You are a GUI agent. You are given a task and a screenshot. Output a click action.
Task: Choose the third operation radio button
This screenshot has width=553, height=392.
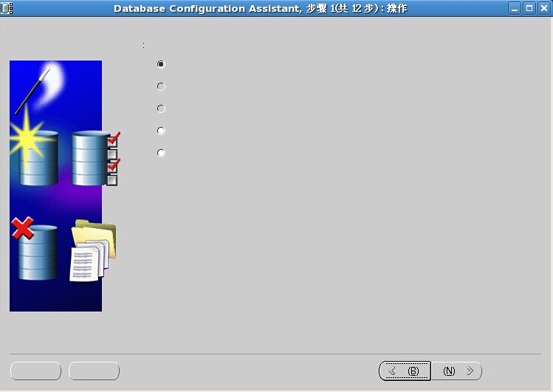(161, 109)
